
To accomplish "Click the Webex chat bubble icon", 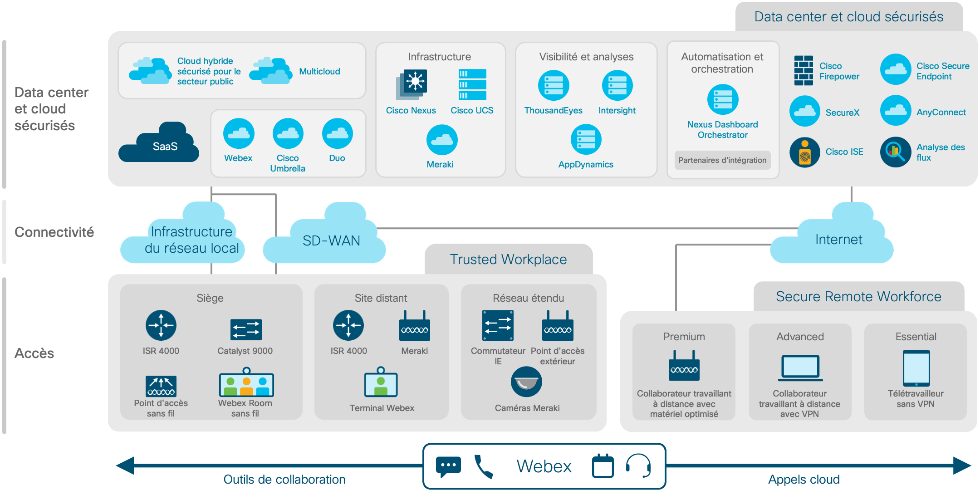I will (x=448, y=467).
